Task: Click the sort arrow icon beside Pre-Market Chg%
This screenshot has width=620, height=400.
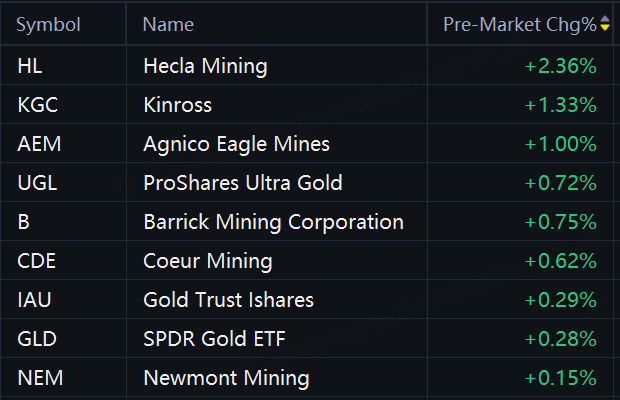Action: pyautogui.click(x=605, y=25)
